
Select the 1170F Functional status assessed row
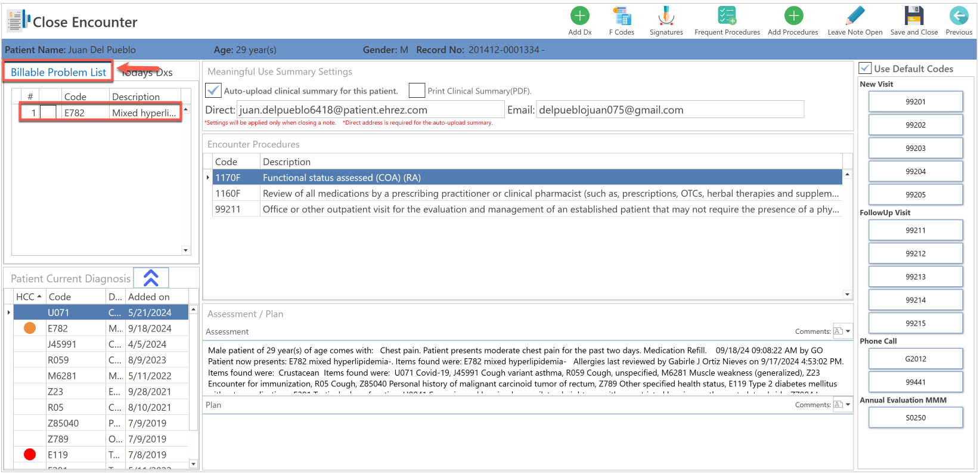[527, 178]
